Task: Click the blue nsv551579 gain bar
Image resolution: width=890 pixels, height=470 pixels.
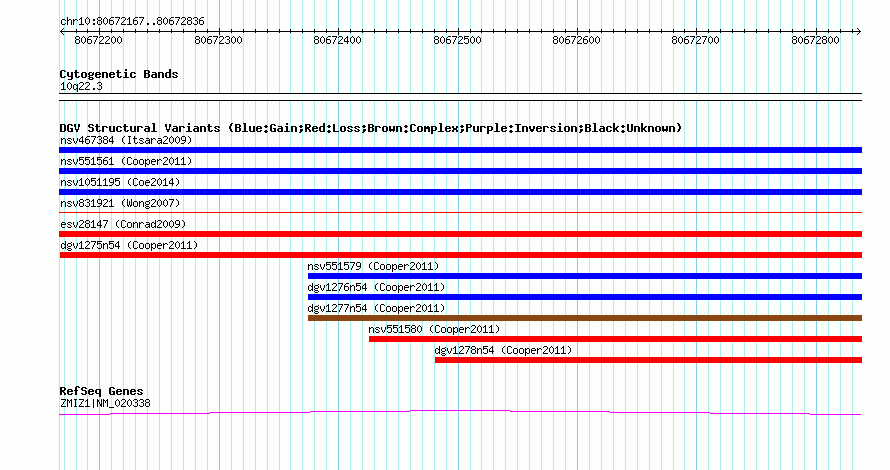Action: [x=585, y=276]
